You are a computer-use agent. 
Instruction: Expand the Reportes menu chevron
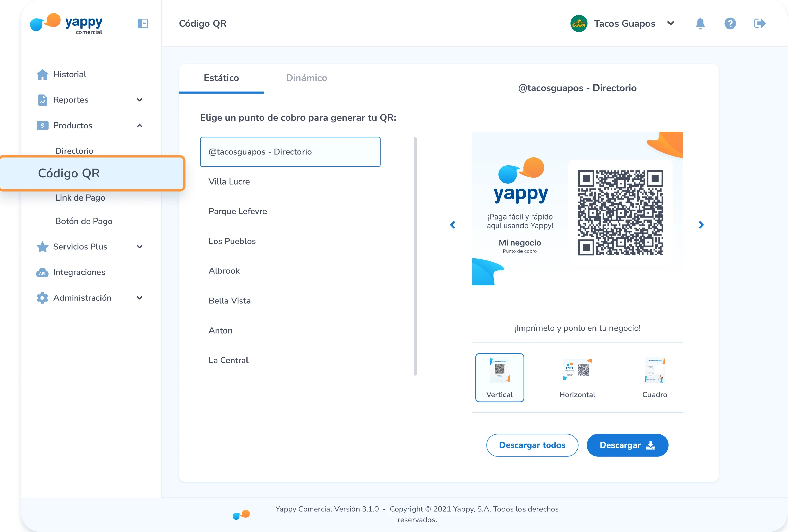[139, 100]
